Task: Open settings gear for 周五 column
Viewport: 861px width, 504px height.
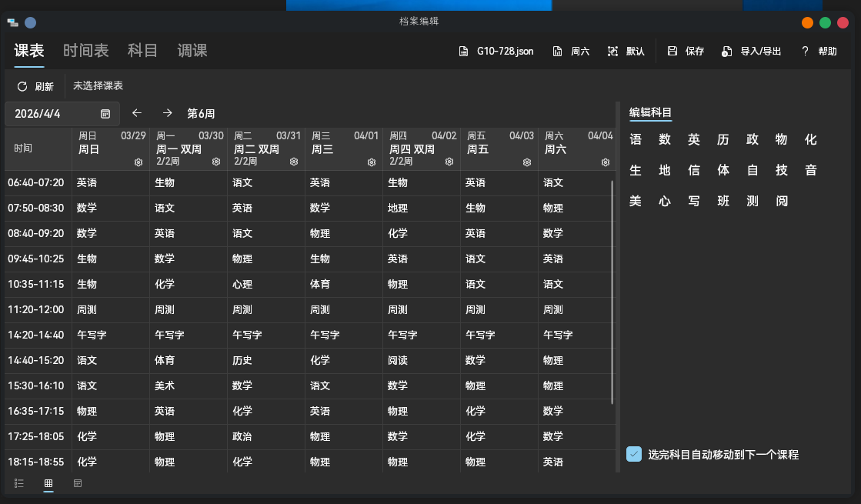Action: (x=527, y=162)
